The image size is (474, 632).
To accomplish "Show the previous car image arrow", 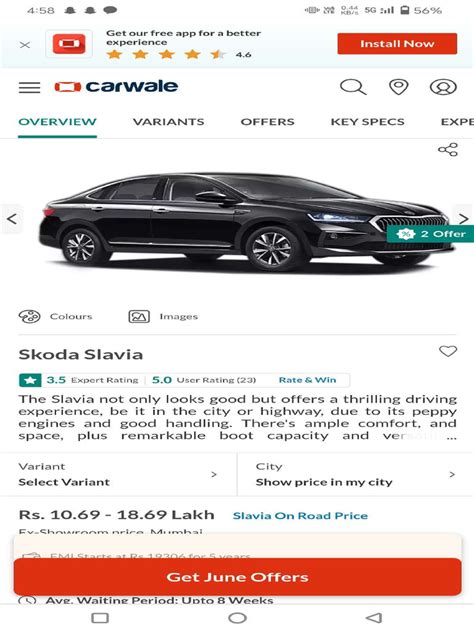I will point(12,219).
